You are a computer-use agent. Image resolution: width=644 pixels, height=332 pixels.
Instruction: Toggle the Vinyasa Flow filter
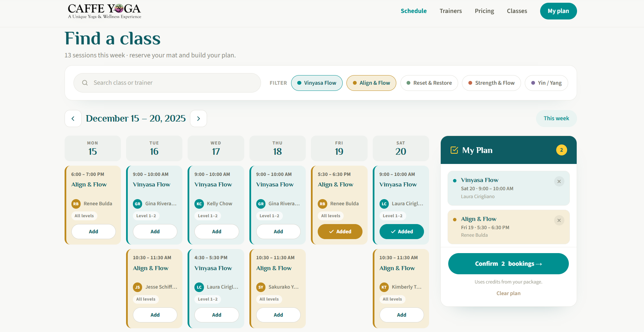[317, 83]
